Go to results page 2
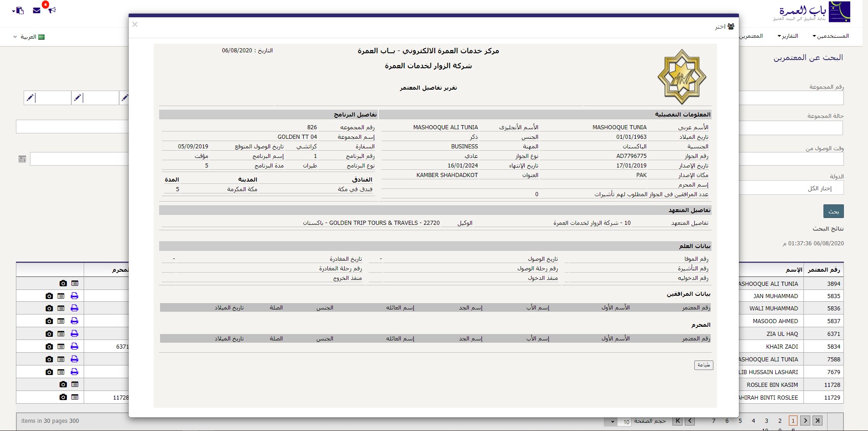This screenshot has height=431, width=868. [780, 421]
